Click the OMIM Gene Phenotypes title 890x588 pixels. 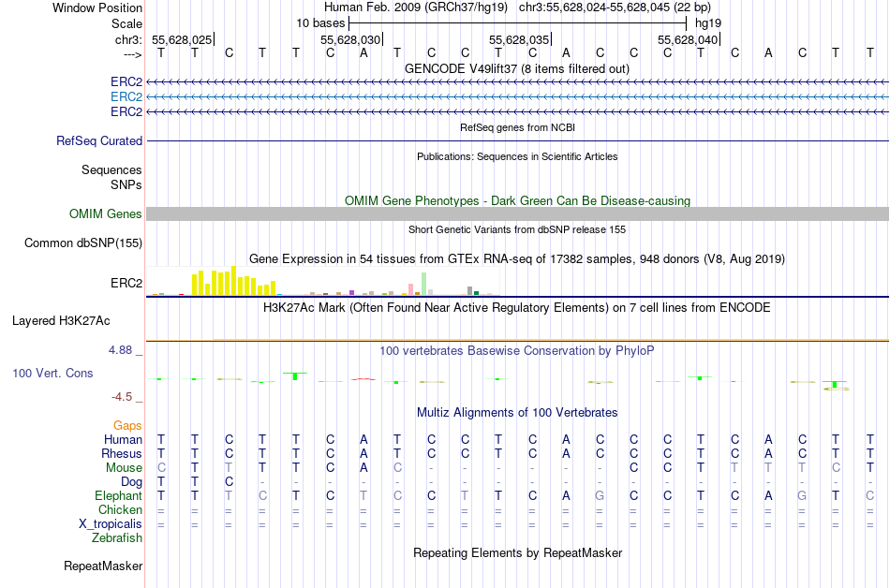(x=517, y=200)
